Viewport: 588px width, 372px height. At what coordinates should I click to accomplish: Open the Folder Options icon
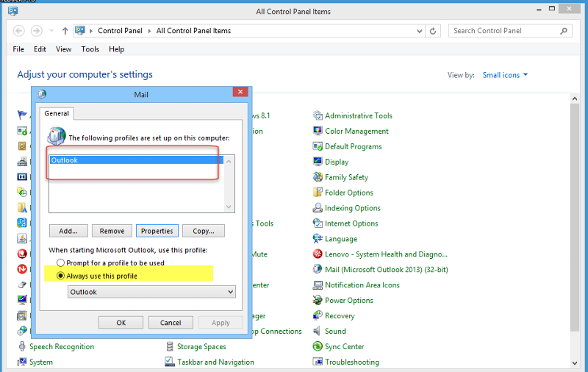coord(318,193)
